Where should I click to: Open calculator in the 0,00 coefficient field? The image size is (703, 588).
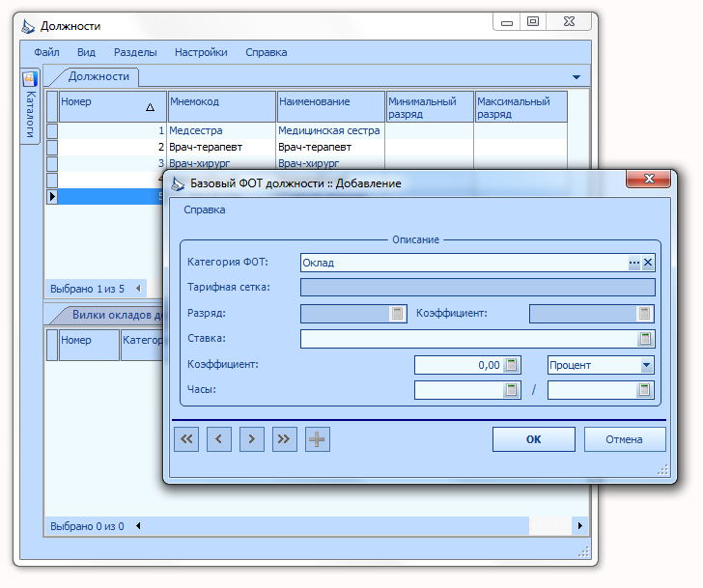[x=511, y=365]
